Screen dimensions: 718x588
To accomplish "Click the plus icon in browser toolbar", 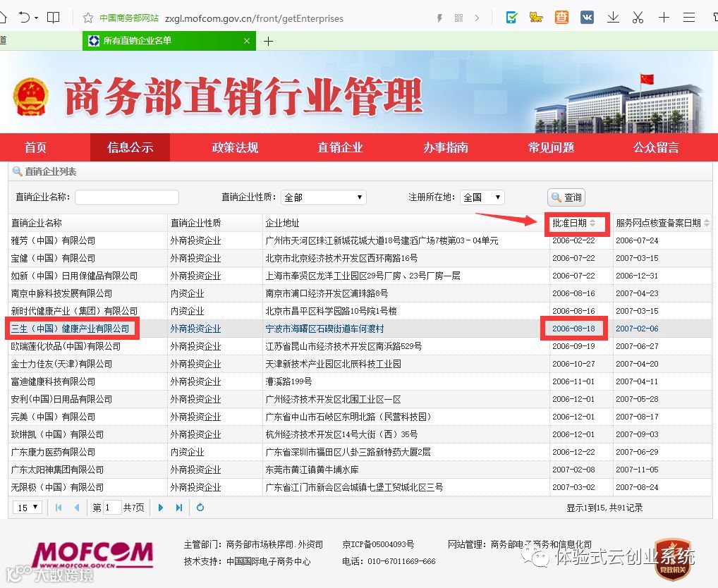I will click(664, 18).
